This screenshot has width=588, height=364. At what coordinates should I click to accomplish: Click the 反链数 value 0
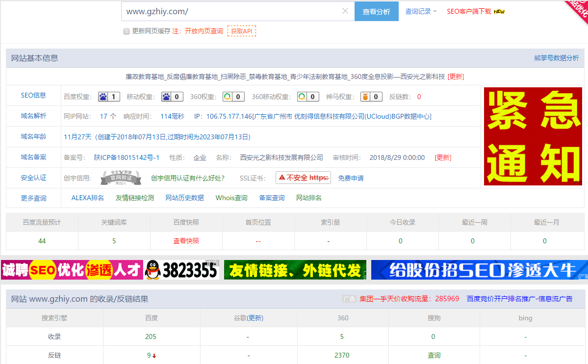point(419,97)
